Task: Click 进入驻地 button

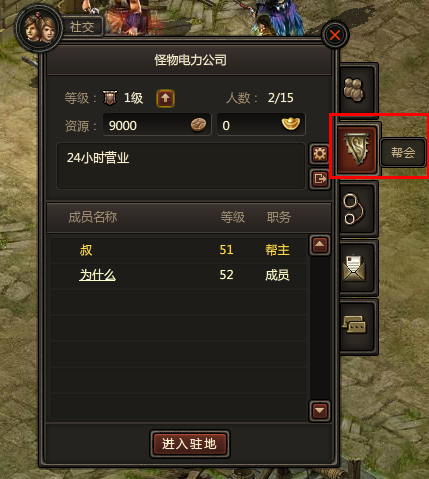Action: 190,444
